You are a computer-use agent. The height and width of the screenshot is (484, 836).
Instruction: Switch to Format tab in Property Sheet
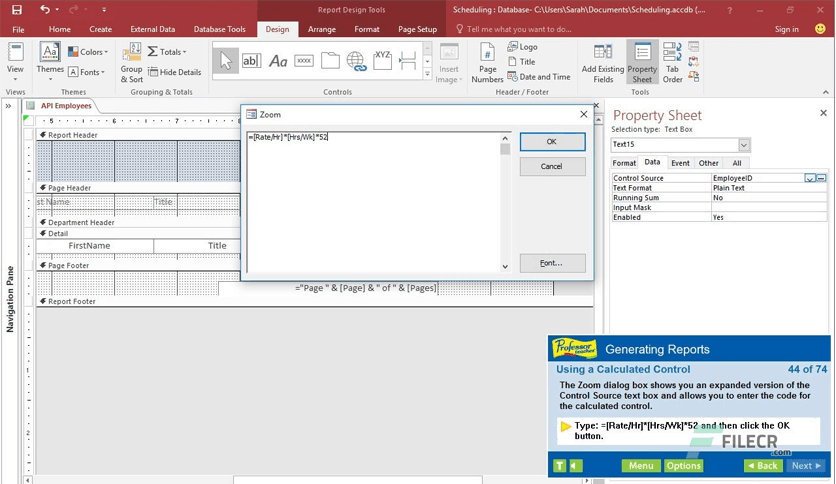(624, 163)
